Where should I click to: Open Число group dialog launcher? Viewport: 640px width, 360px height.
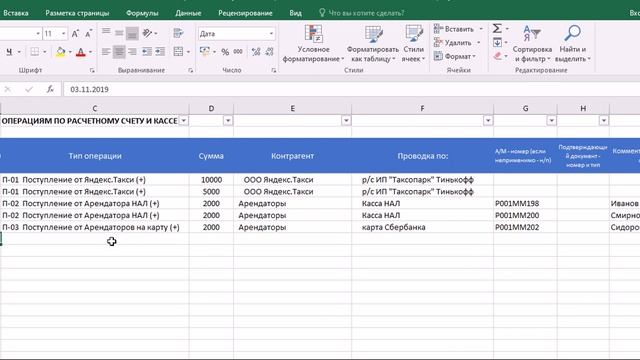pyautogui.click(x=273, y=71)
